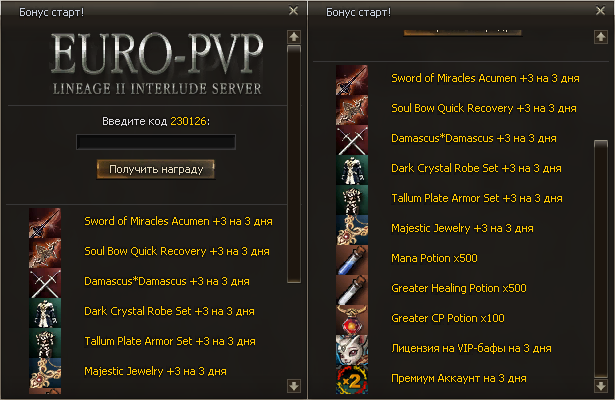Click the right window's Dark Crystal Robe icon
The image size is (615, 400).
352,170
